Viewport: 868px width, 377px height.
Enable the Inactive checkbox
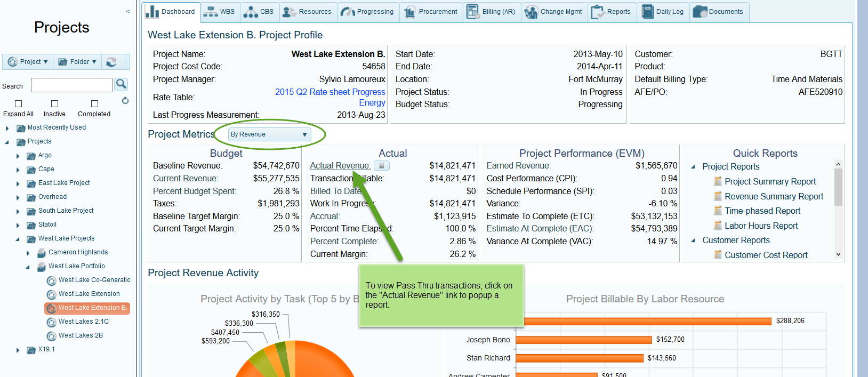[x=54, y=103]
